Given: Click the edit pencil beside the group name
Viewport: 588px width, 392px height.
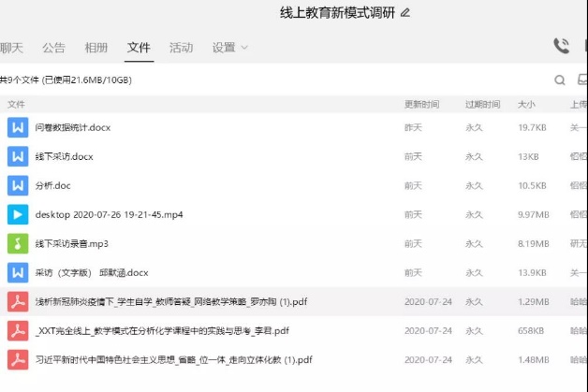Looking at the screenshot, I should [x=405, y=13].
